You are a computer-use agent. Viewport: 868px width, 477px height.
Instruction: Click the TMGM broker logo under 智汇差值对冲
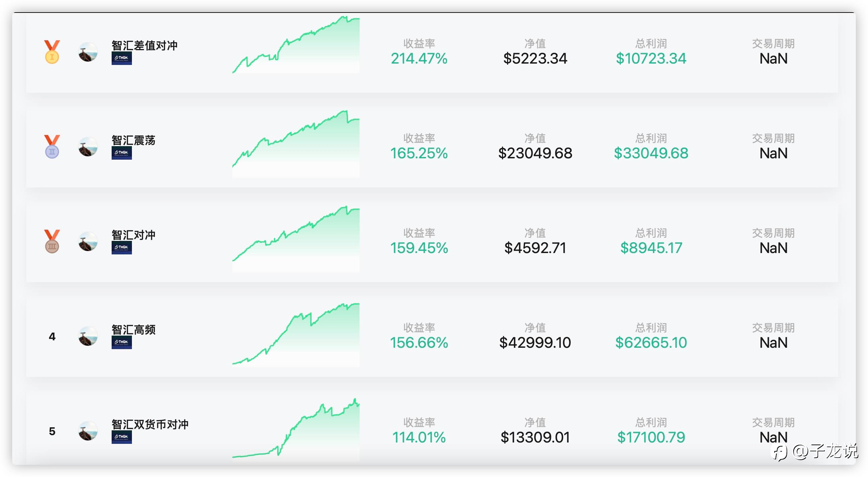point(122,58)
